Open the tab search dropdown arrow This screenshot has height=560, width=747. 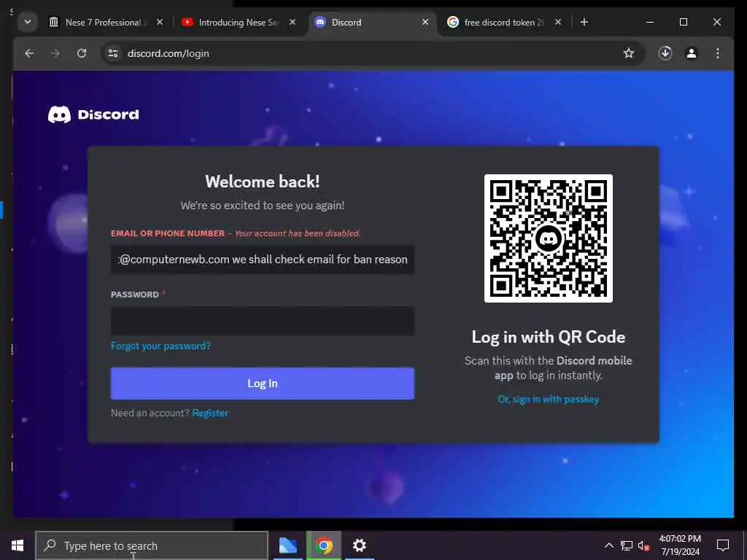click(x=28, y=22)
